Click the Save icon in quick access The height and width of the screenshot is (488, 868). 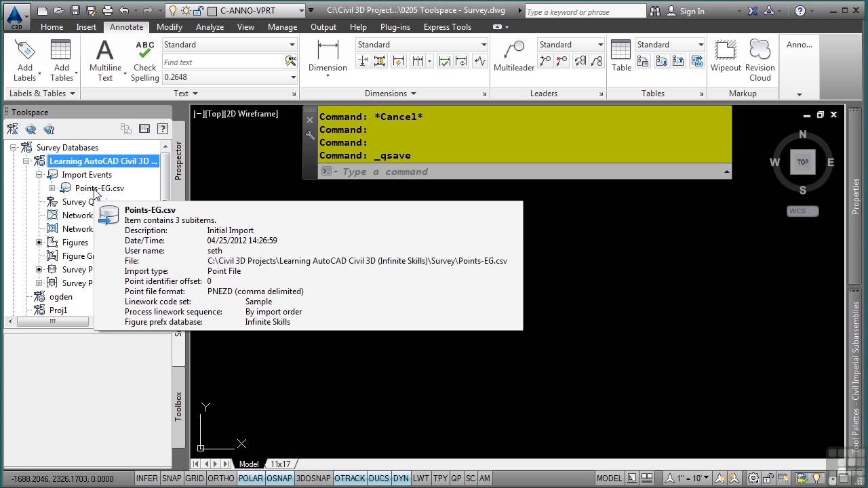[75, 11]
